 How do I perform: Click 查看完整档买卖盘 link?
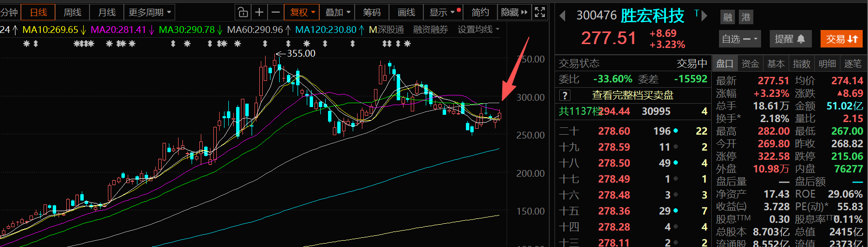(632, 95)
